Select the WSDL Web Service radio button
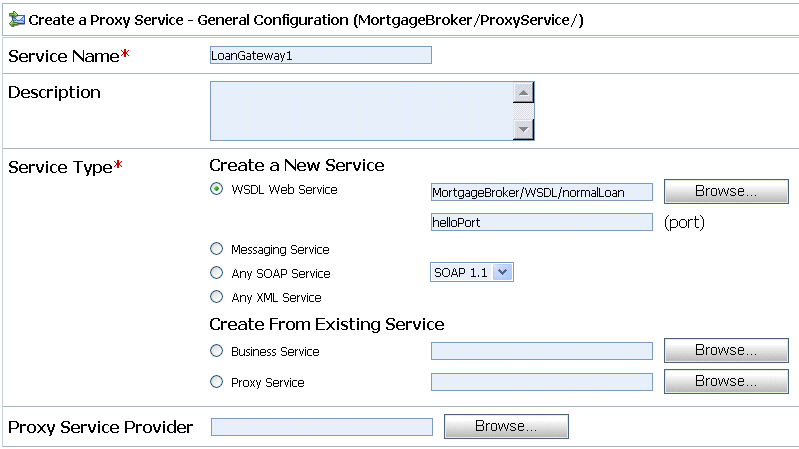This screenshot has width=799, height=449. [217, 189]
